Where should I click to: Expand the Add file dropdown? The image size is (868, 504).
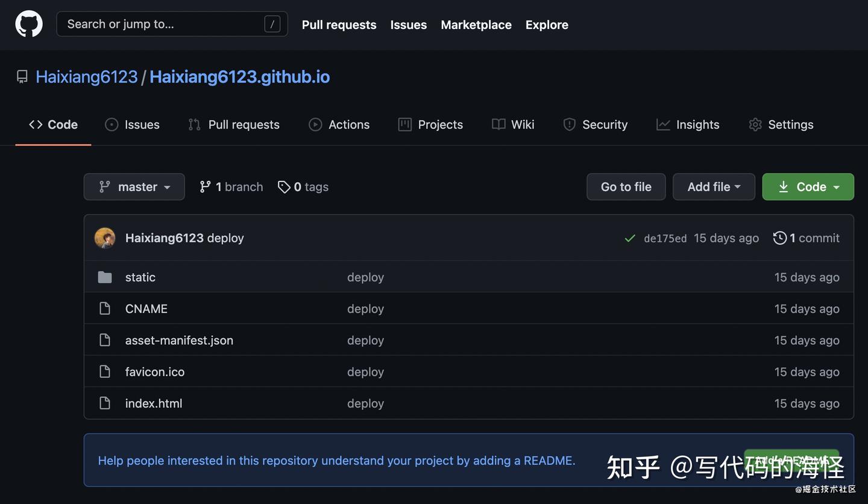click(x=714, y=186)
